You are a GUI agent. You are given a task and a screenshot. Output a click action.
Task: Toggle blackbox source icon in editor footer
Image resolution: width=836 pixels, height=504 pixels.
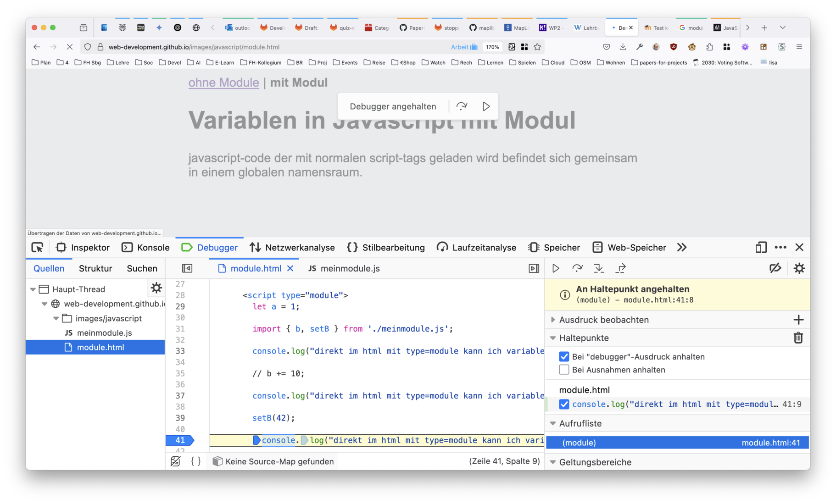click(175, 461)
